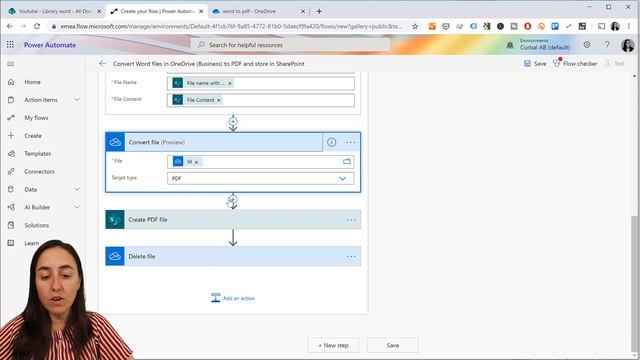Viewport: 640px width, 360px height.
Task: Open Convert file action ellipsis menu
Action: point(351,142)
